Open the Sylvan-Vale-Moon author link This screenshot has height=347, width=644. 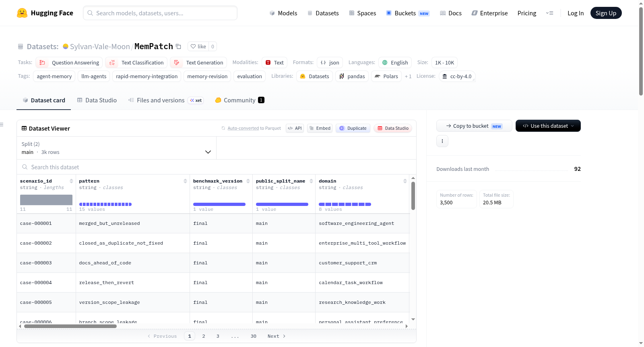(100, 46)
